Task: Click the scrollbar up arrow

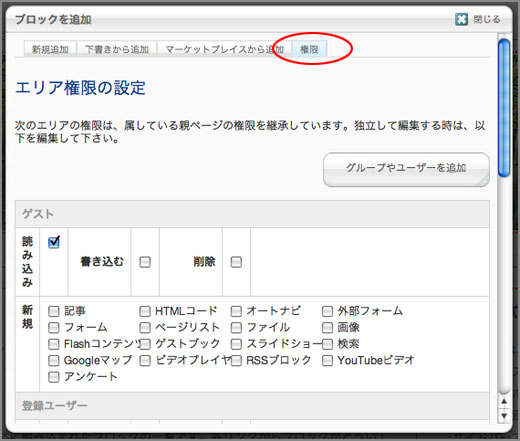Action: point(504,402)
